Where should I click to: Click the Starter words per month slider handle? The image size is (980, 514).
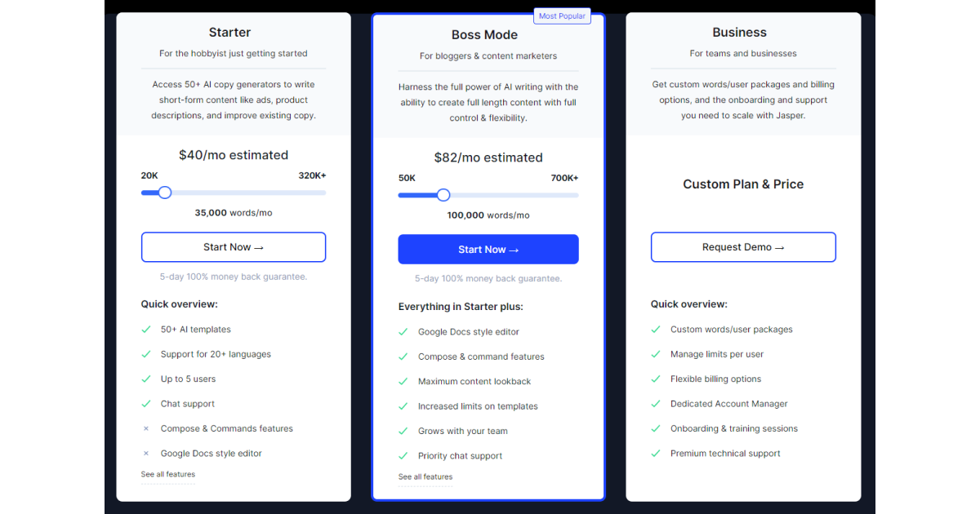[x=165, y=193]
